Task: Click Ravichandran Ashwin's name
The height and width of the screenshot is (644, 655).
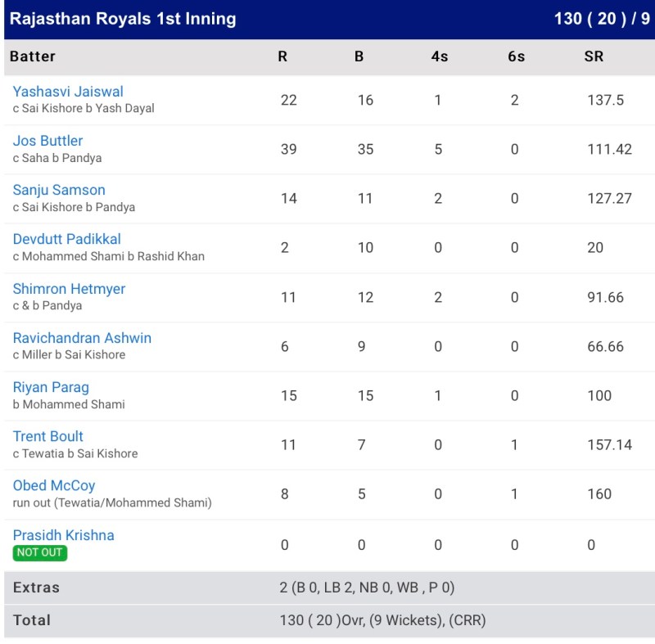Action: [x=82, y=338]
